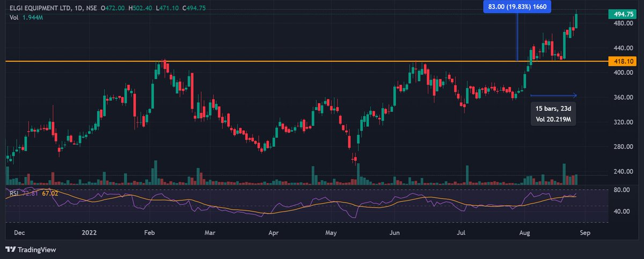
Task: Click the RSI scale label 80.00
Action: coord(621,190)
